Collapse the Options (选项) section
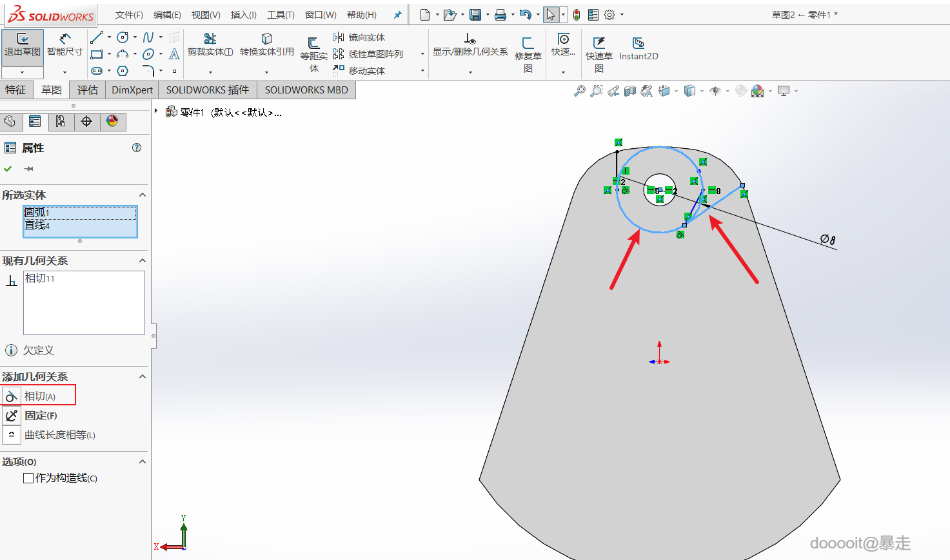This screenshot has width=950, height=560. 143,461
